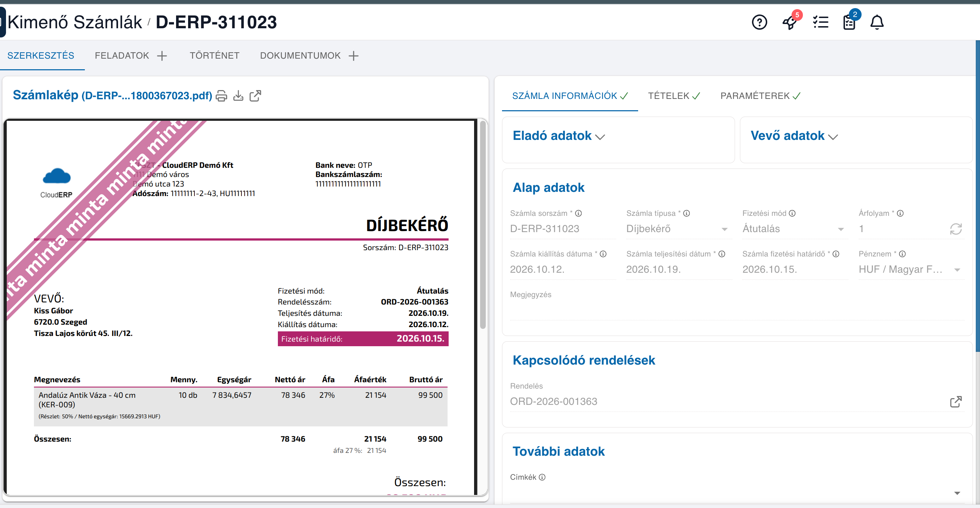Open the help question mark icon
980x508 pixels.
tap(759, 22)
